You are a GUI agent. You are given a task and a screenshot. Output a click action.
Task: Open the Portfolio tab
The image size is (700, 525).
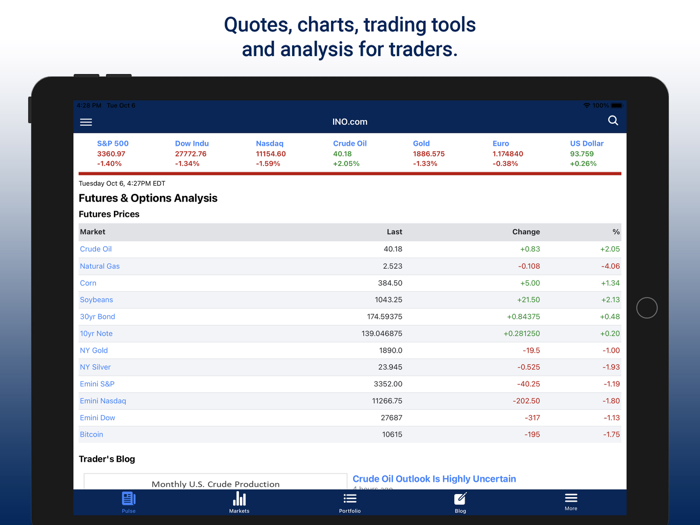pos(350,503)
